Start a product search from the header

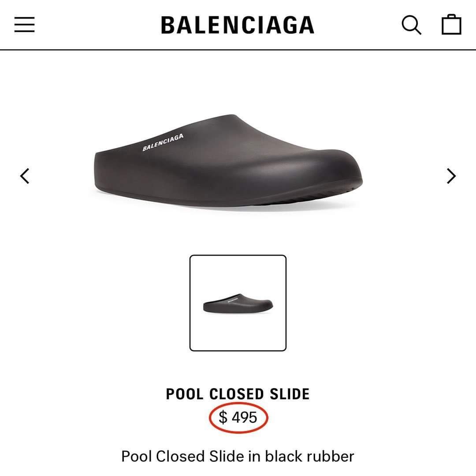tap(411, 25)
